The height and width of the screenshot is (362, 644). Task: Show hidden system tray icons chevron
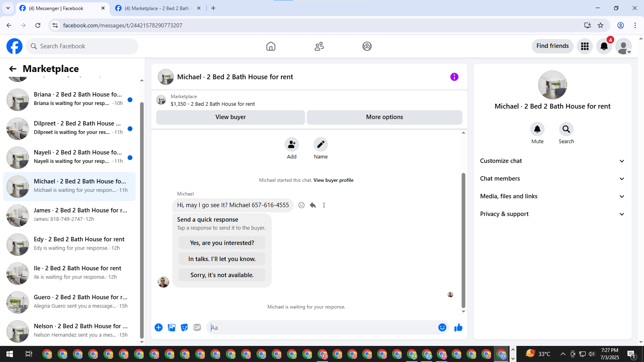click(x=563, y=354)
